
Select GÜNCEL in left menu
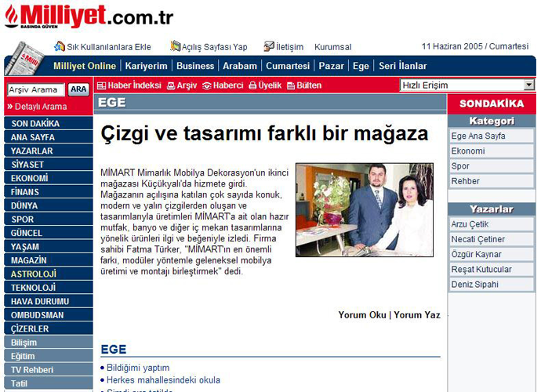(x=49, y=233)
